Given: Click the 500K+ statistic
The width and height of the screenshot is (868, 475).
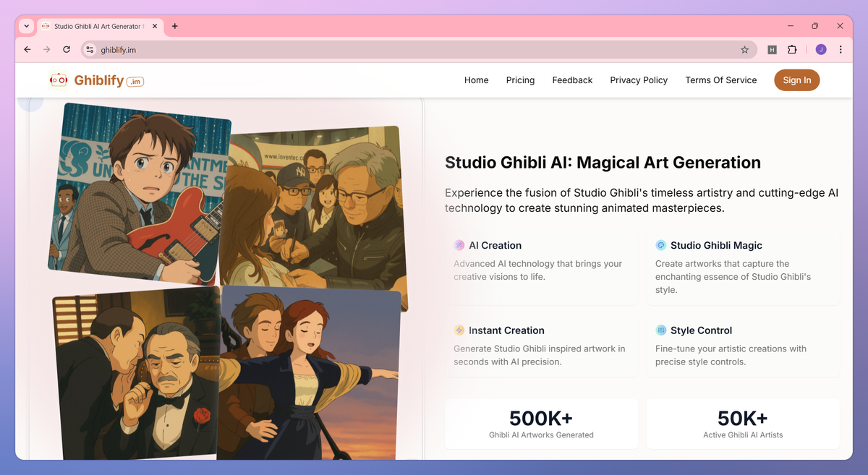Looking at the screenshot, I should click(541, 418).
